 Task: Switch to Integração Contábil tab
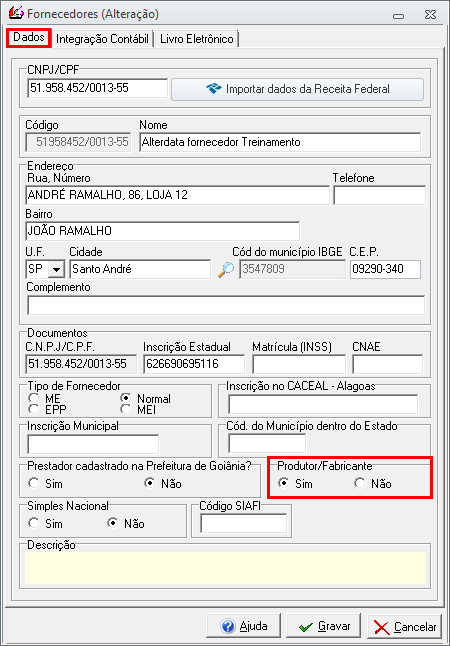(x=102, y=39)
